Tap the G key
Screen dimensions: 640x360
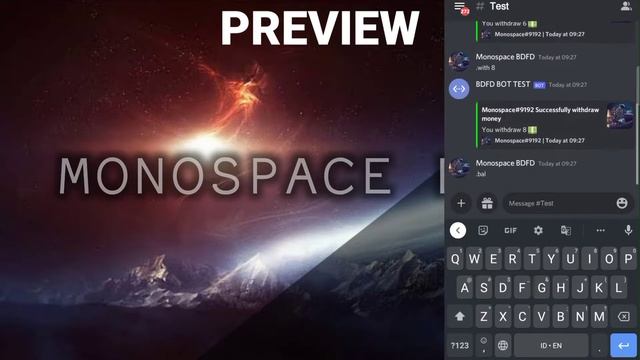tap(542, 287)
